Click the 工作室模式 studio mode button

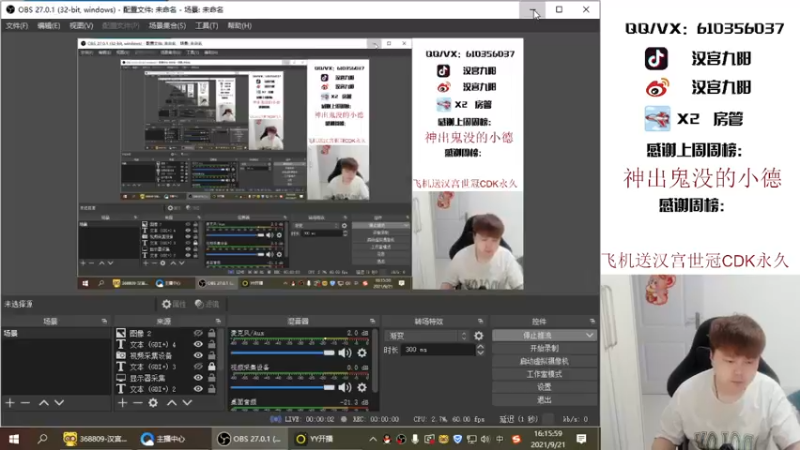click(x=544, y=374)
